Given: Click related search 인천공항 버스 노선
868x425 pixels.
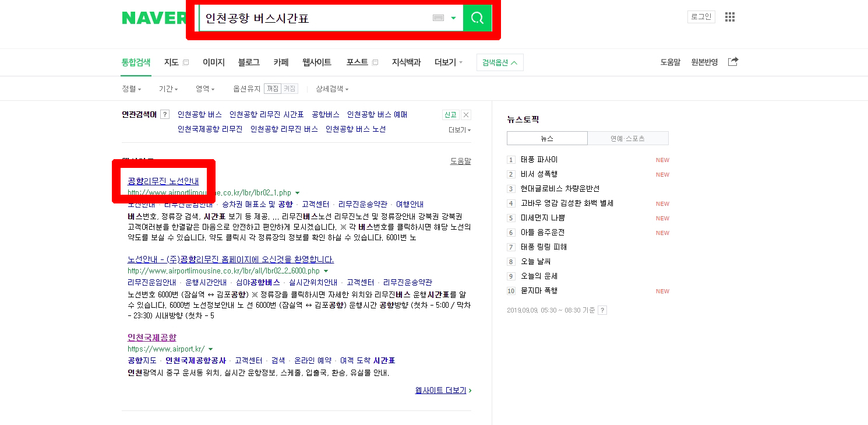Looking at the screenshot, I should click(x=356, y=129).
